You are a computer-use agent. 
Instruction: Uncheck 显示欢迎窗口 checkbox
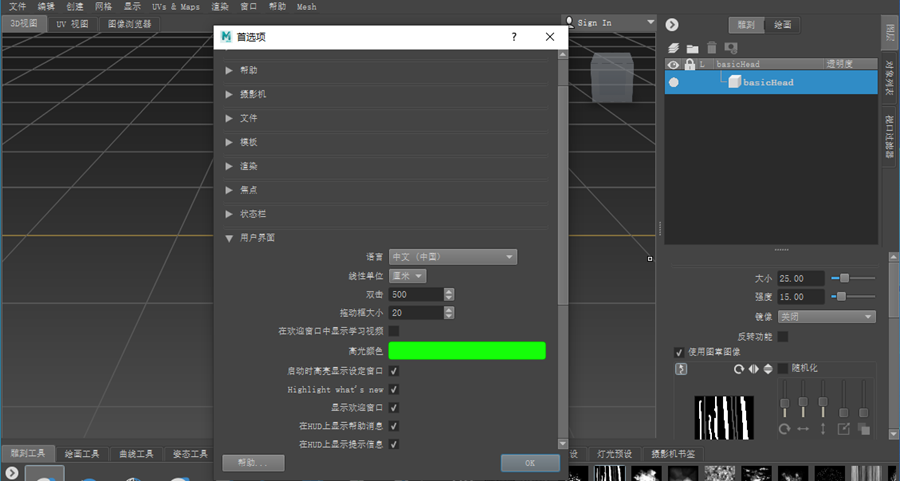point(394,408)
